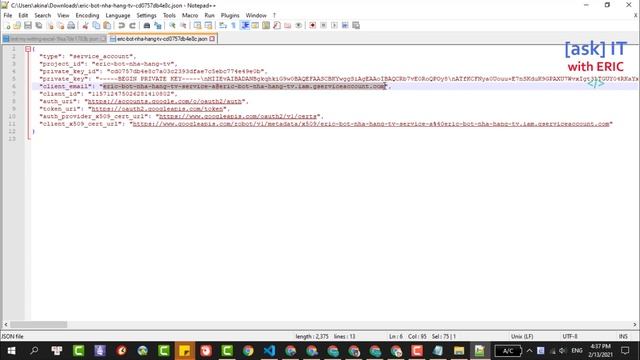The width and height of the screenshot is (640, 360).
Task: Open the View menu
Action: (x=63, y=16)
